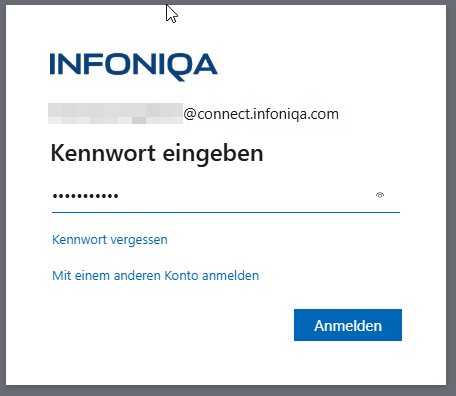Click empty space inside password field before eye icon

pyautogui.click(x=247, y=196)
